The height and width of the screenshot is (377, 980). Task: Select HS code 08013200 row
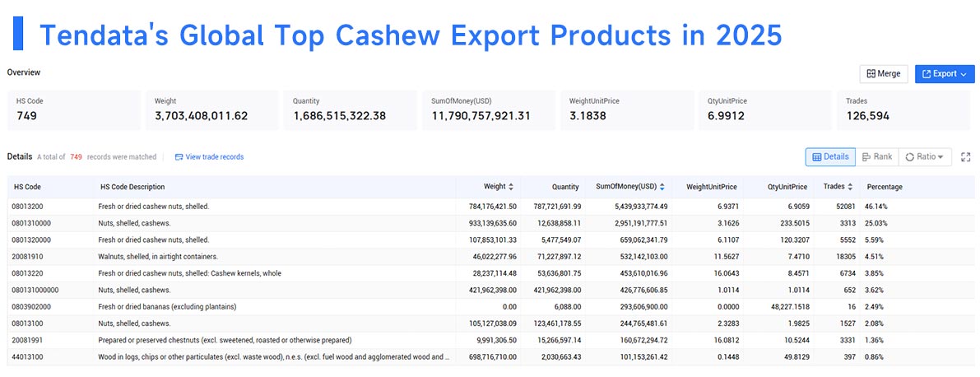tap(490, 207)
